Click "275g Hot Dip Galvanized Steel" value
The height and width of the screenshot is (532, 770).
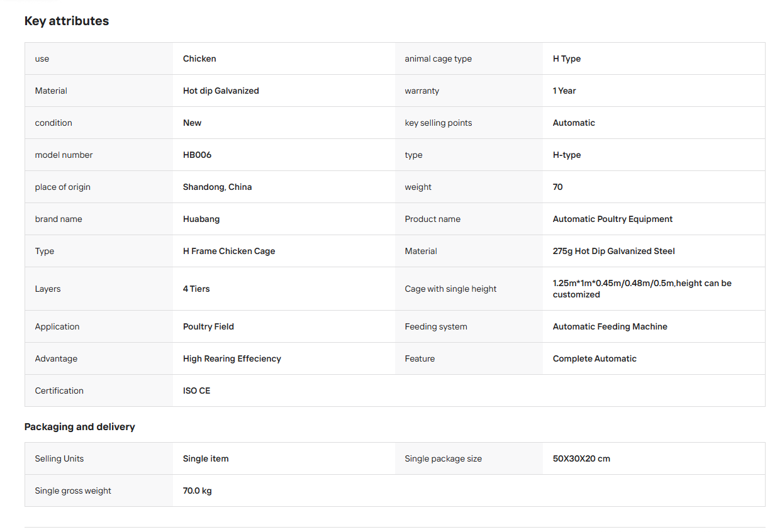(x=614, y=251)
